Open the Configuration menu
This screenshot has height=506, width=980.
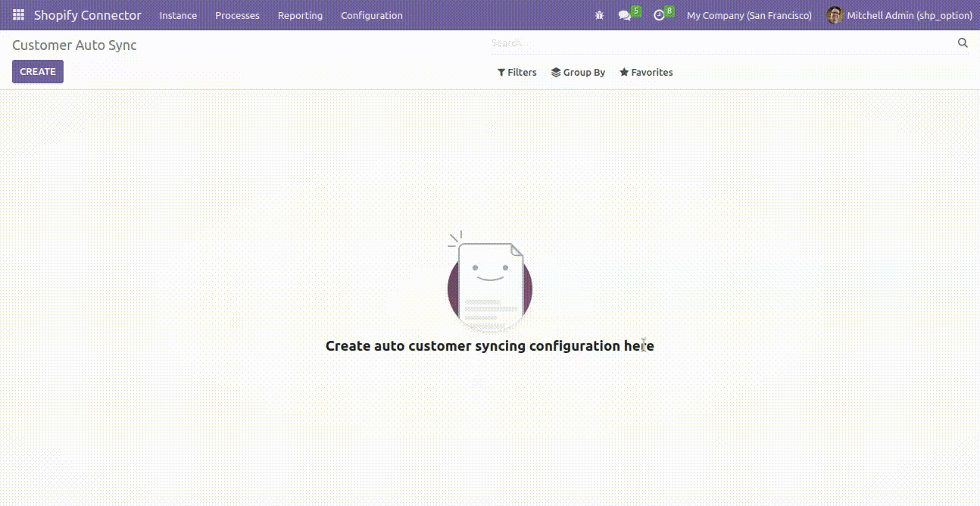[x=371, y=15]
